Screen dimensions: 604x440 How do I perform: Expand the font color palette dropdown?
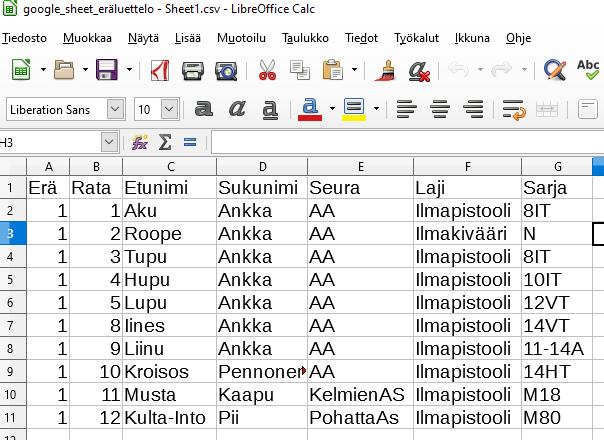point(332,109)
